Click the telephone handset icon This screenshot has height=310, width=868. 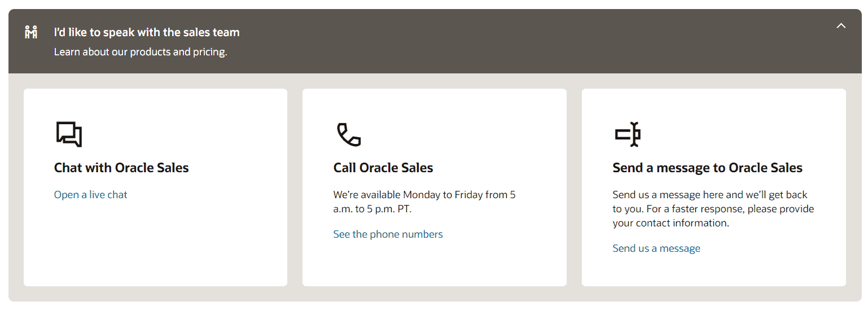tap(348, 134)
